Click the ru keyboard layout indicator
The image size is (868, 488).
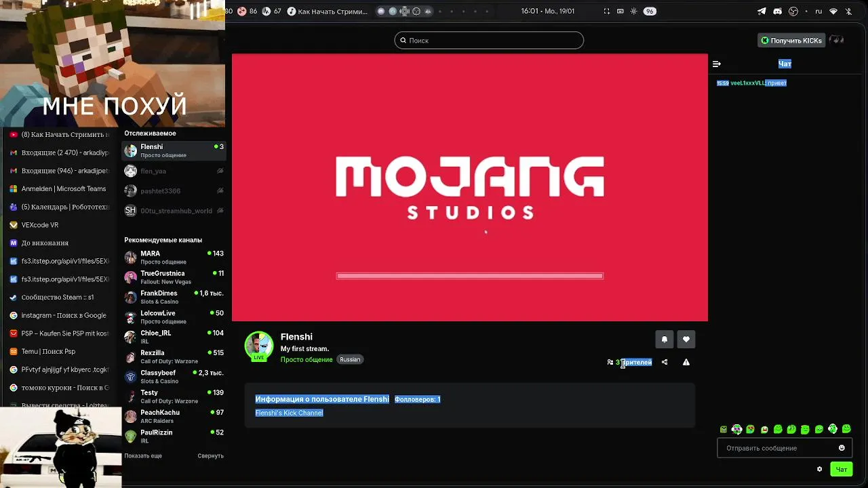818,12
